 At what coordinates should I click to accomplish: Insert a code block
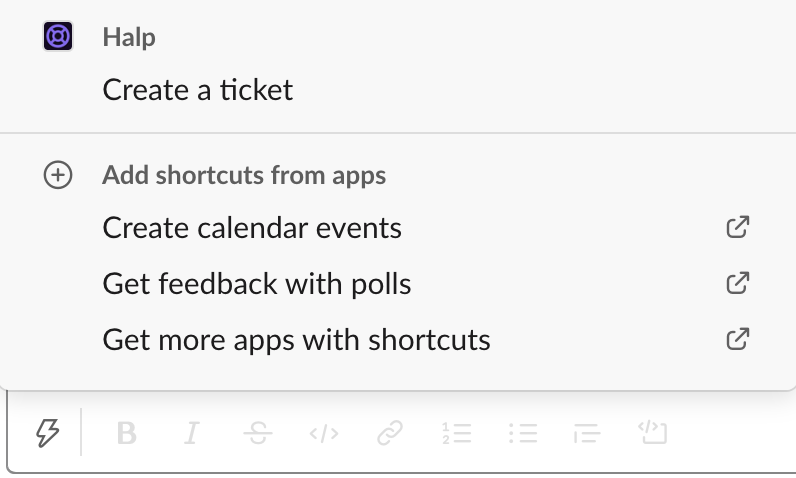click(652, 432)
